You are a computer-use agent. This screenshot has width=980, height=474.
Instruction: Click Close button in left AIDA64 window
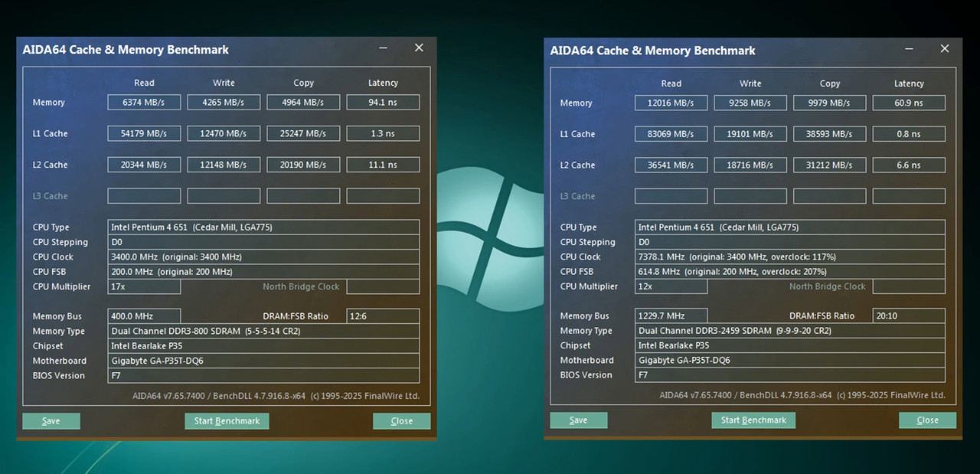point(401,421)
